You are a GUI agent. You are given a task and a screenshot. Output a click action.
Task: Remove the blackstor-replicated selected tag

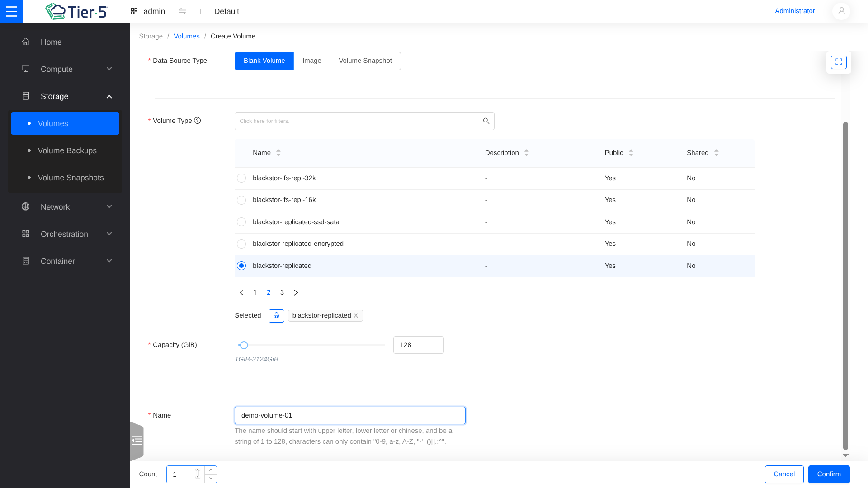click(356, 316)
